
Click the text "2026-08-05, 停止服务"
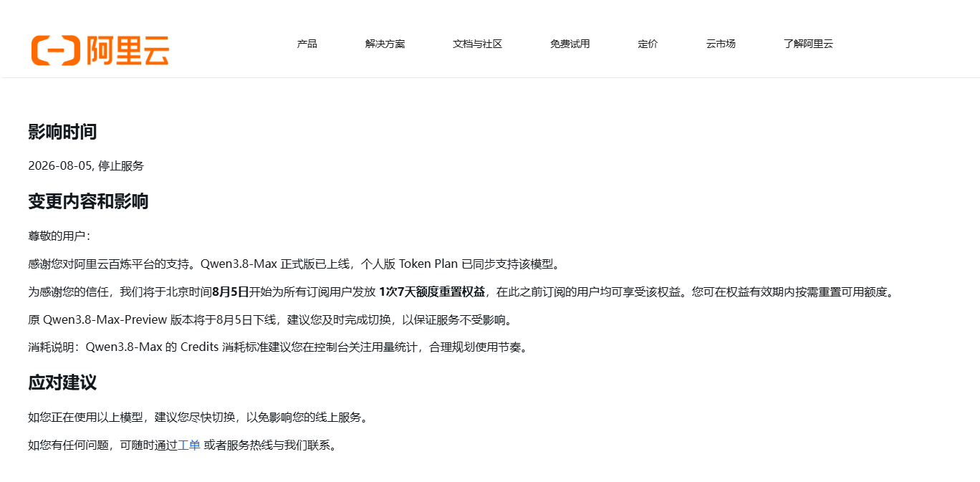pyautogui.click(x=86, y=166)
